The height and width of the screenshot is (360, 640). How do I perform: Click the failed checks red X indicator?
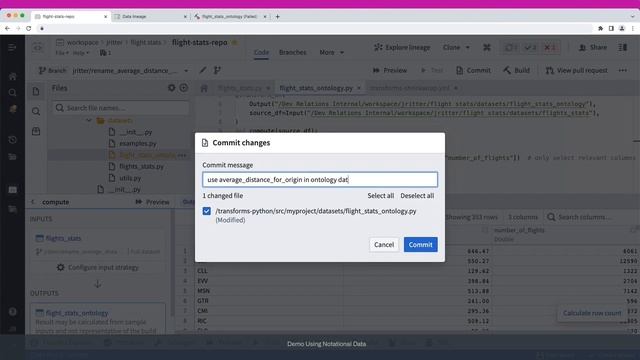point(550,47)
